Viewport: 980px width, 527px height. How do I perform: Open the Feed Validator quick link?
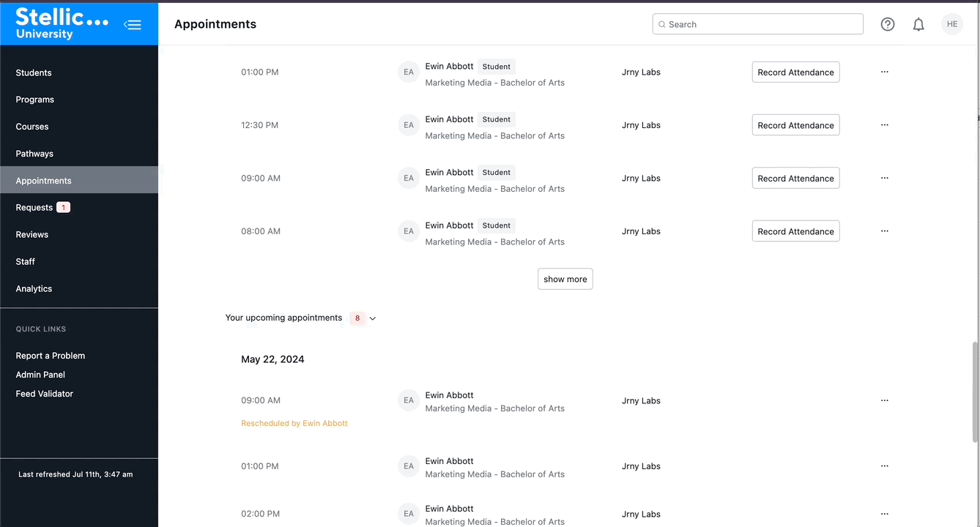click(x=45, y=394)
